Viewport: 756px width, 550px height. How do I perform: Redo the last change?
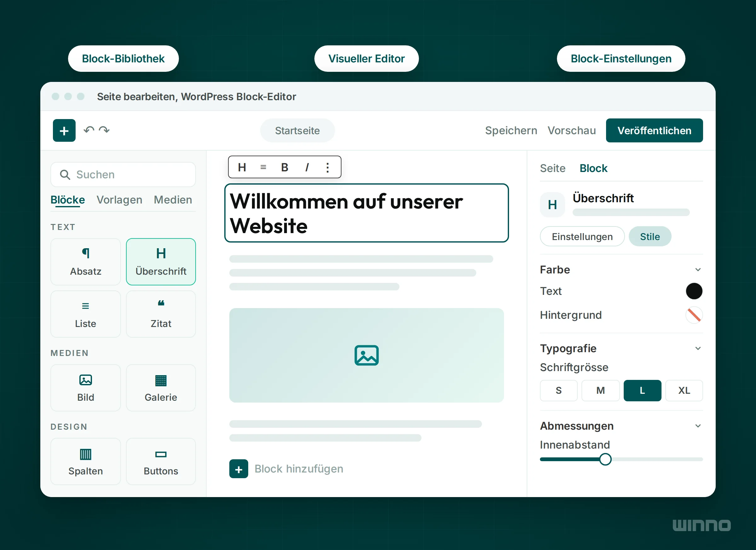[104, 130]
